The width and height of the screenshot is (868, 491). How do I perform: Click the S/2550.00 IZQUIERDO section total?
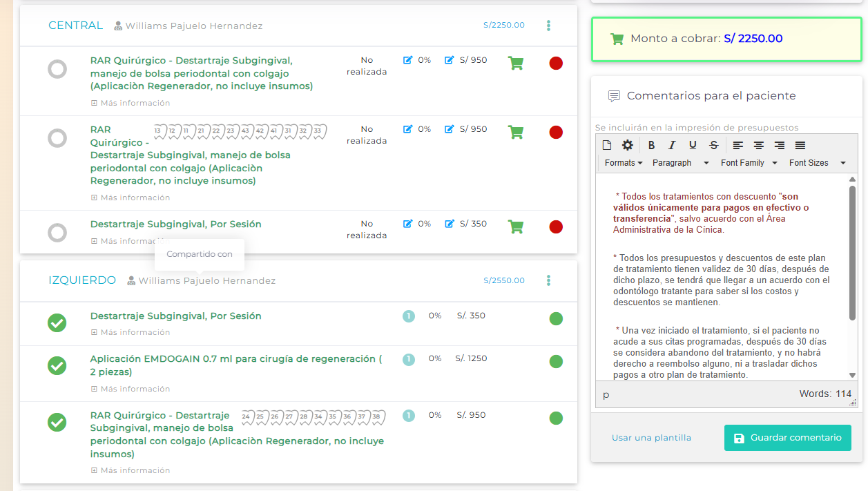point(504,280)
